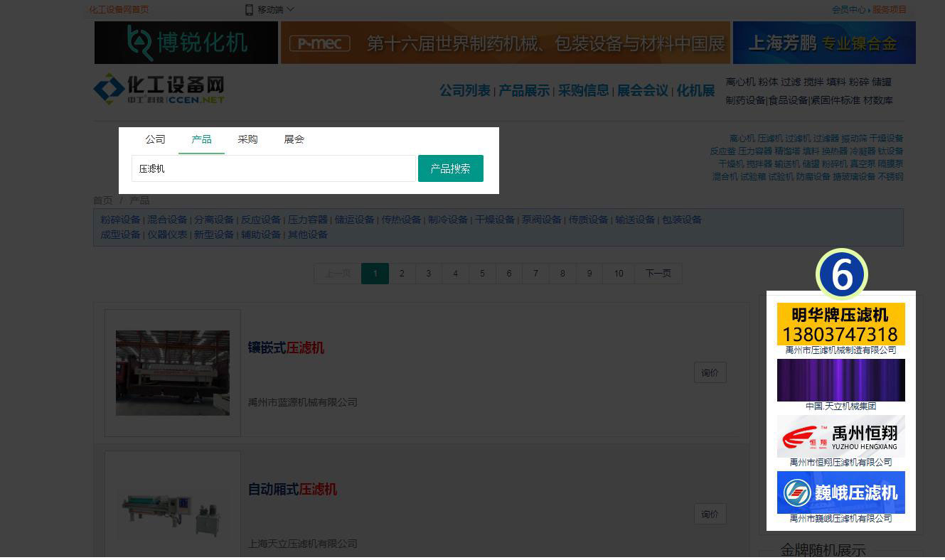Click the 明华牌压滤机 yellow advertisement
The image size is (945, 560).
click(x=840, y=324)
